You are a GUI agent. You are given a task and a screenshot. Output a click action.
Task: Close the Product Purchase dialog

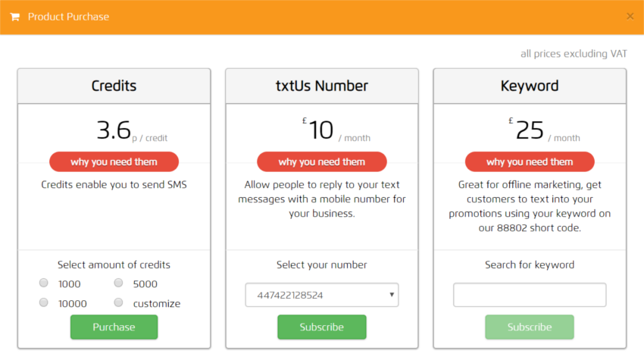point(630,16)
